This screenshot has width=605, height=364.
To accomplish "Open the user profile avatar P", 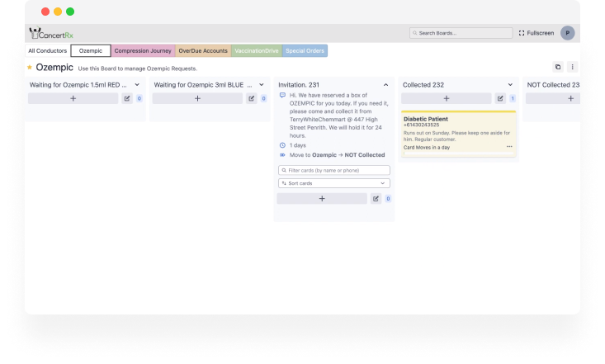I will pos(567,33).
